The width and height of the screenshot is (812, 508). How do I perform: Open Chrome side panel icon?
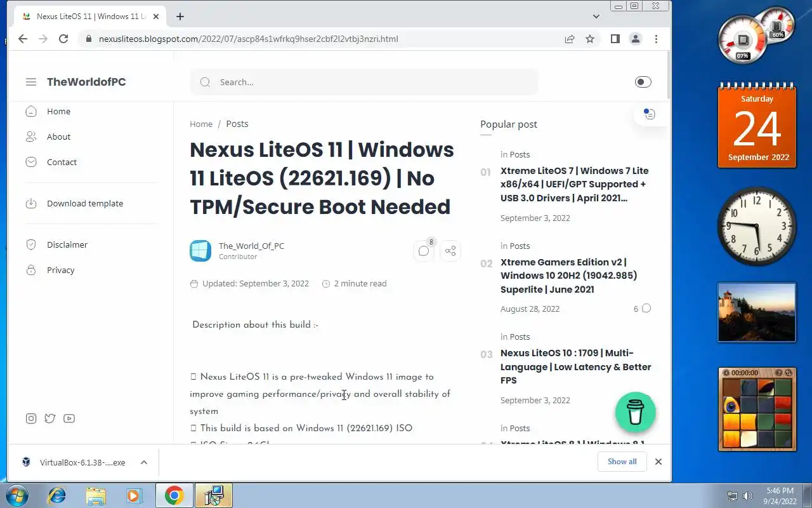(615, 39)
